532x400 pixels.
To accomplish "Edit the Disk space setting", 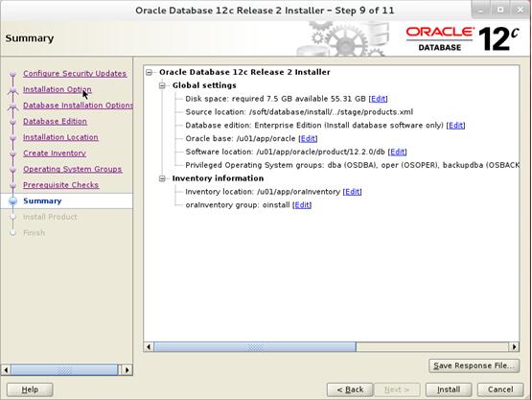I will pos(378,99).
